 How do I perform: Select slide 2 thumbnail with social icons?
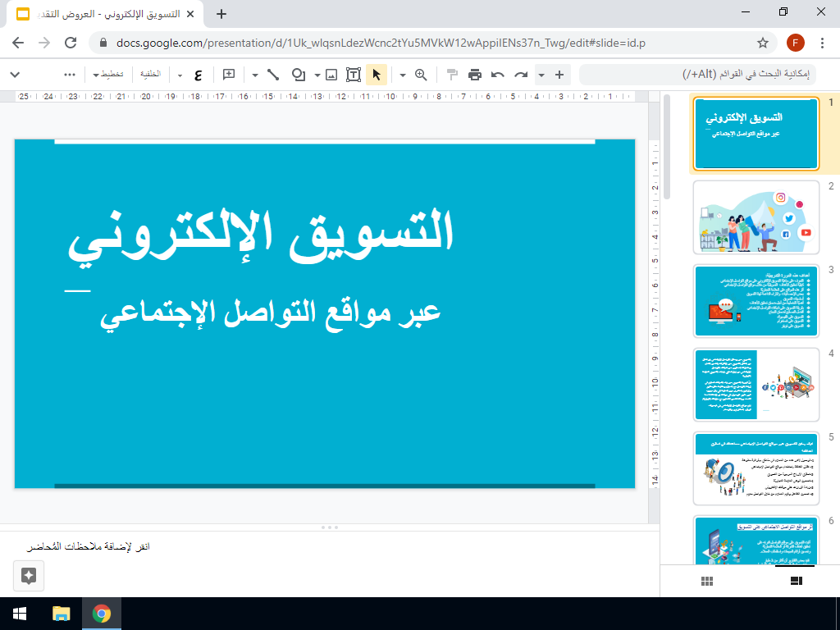point(756,217)
